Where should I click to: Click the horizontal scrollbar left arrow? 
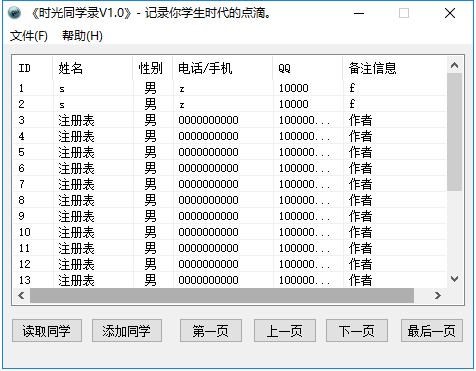[x=21, y=295]
